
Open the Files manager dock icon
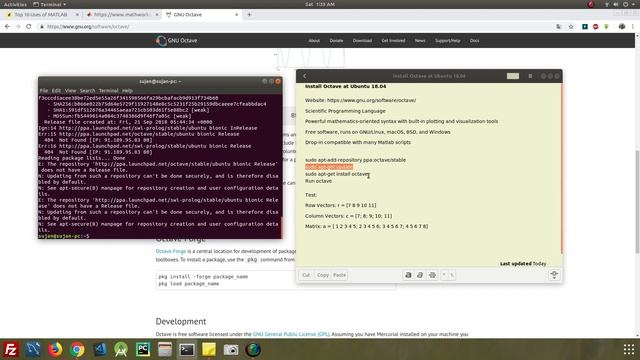[x=165, y=350]
